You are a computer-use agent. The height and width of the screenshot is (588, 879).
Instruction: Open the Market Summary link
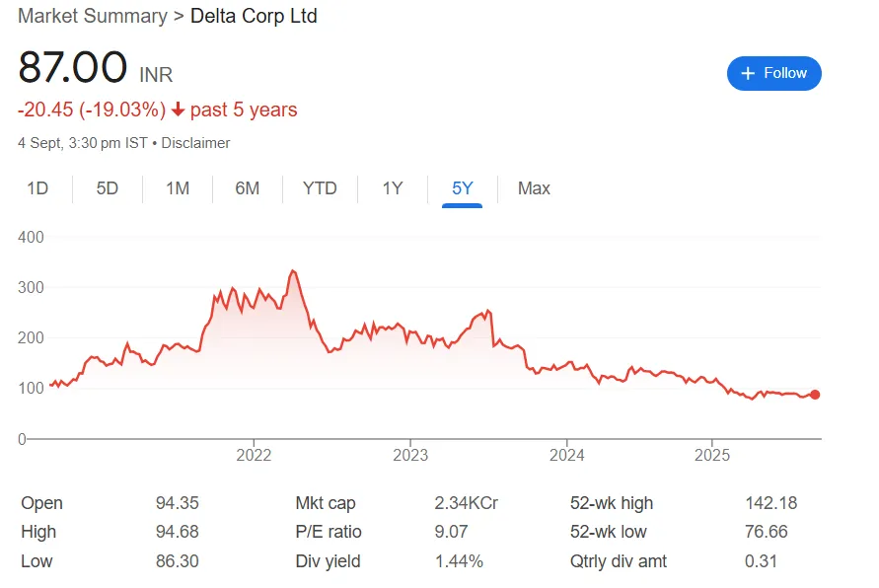point(92,16)
